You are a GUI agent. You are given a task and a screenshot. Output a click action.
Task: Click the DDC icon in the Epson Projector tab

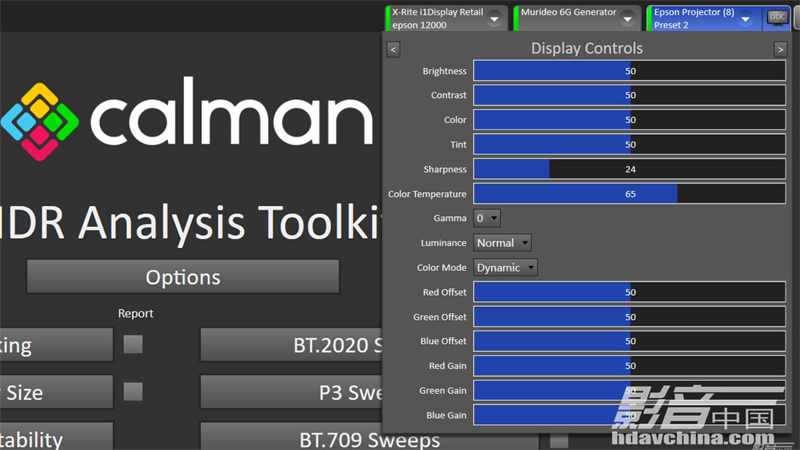pos(777,17)
